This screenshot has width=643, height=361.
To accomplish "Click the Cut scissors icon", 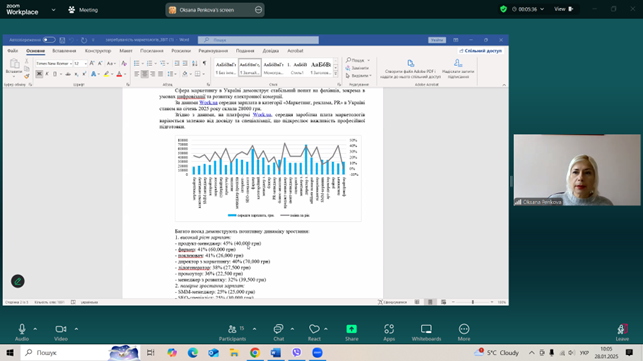I will coord(27,60).
